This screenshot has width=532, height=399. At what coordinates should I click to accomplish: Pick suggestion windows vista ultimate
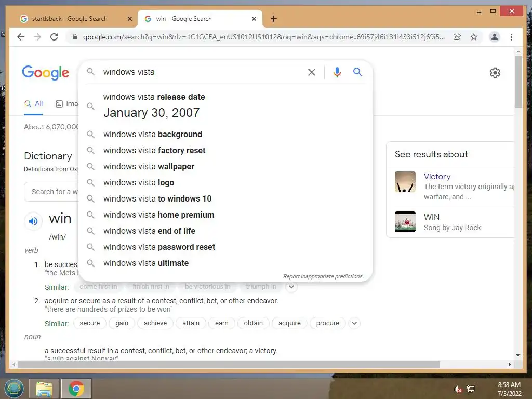click(225, 263)
